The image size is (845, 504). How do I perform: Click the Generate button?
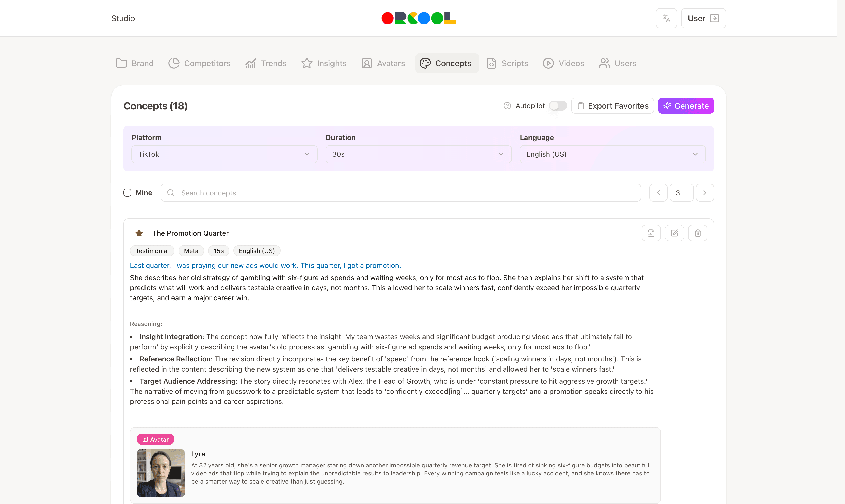[x=686, y=106]
